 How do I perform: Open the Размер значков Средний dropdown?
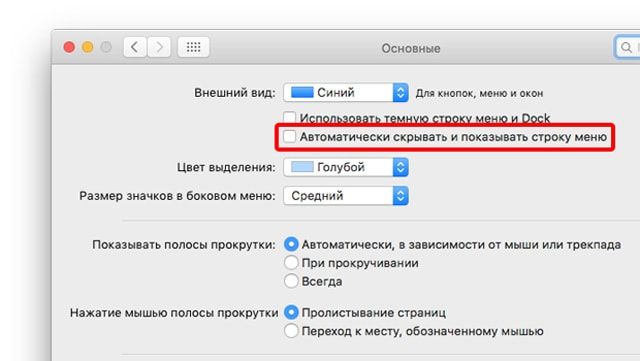pyautogui.click(x=346, y=196)
